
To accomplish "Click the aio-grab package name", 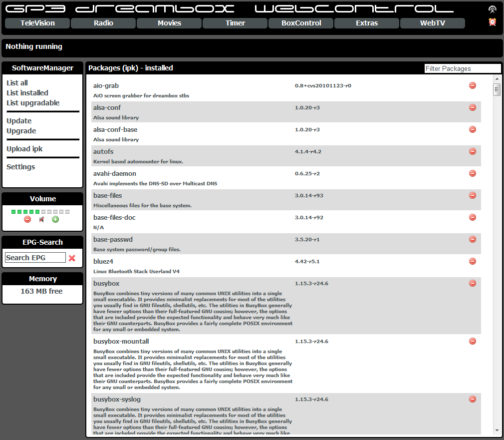I will click(106, 86).
